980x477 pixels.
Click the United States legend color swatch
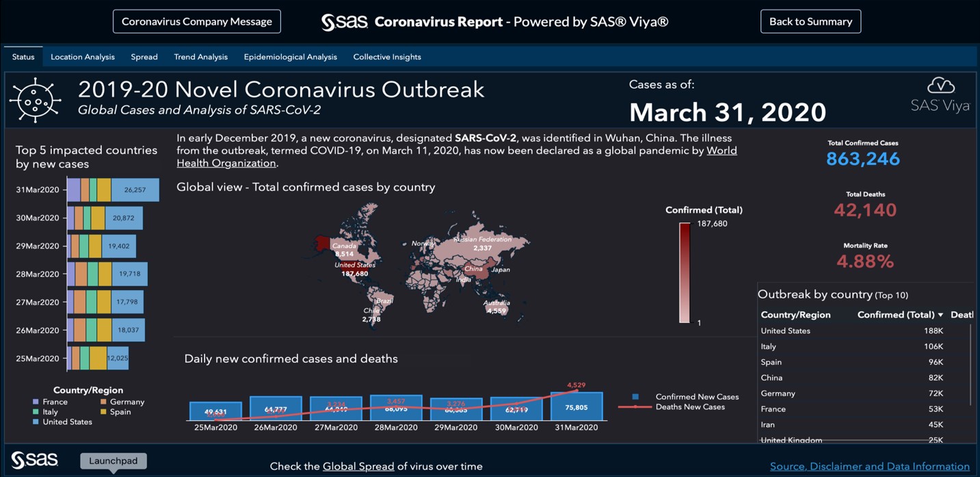click(36, 422)
